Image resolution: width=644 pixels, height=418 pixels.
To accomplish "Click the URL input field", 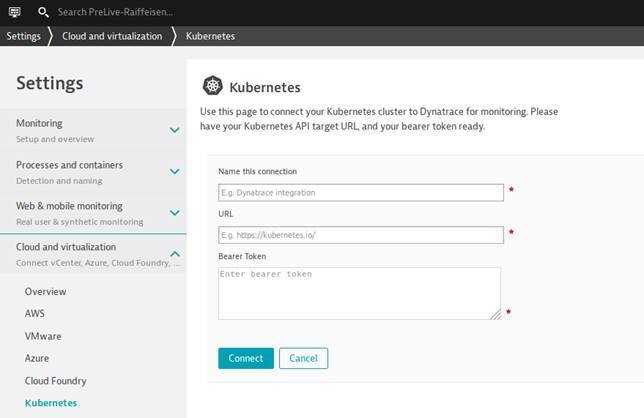I will click(360, 235).
